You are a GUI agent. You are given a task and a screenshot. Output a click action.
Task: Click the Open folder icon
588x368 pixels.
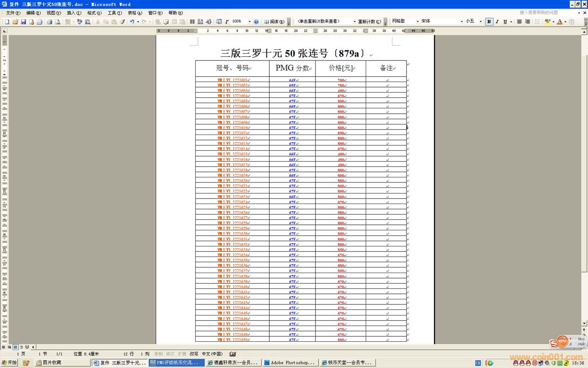15,22
